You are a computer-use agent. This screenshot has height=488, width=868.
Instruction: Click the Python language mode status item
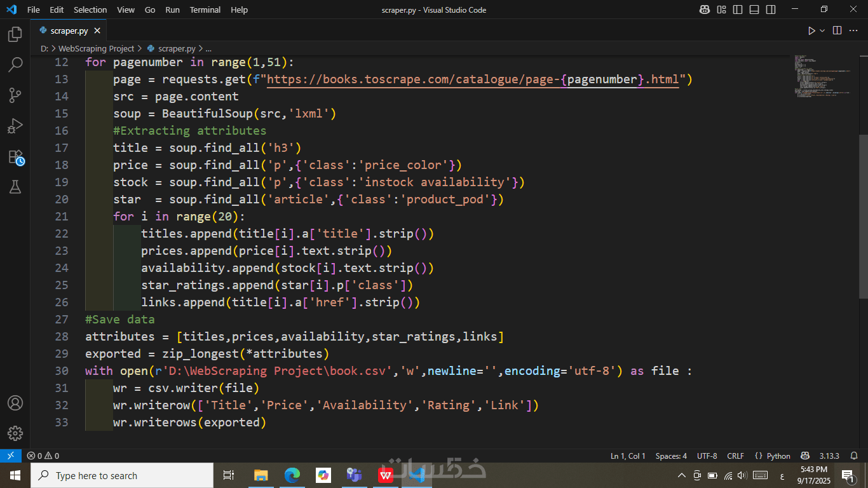pos(772,456)
